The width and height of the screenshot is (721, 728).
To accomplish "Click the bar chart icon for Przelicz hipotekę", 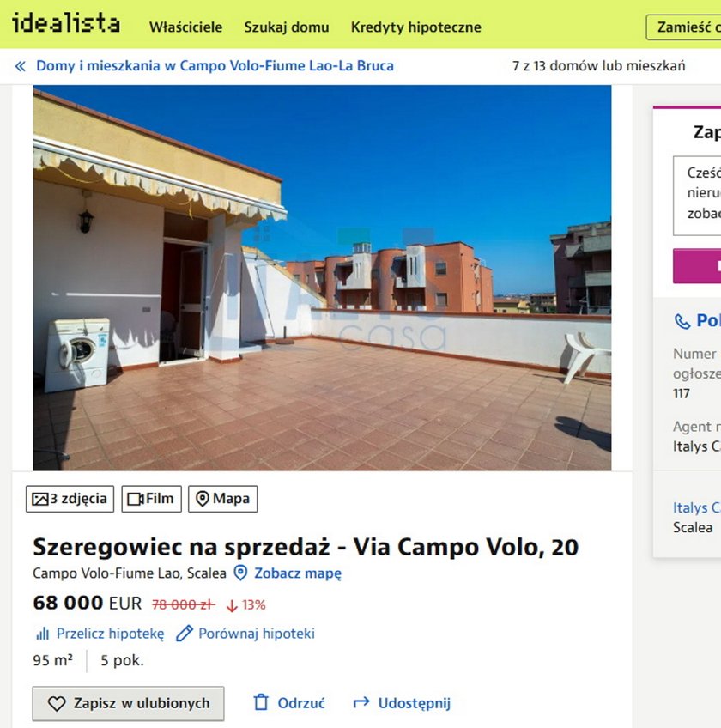I will click(42, 634).
